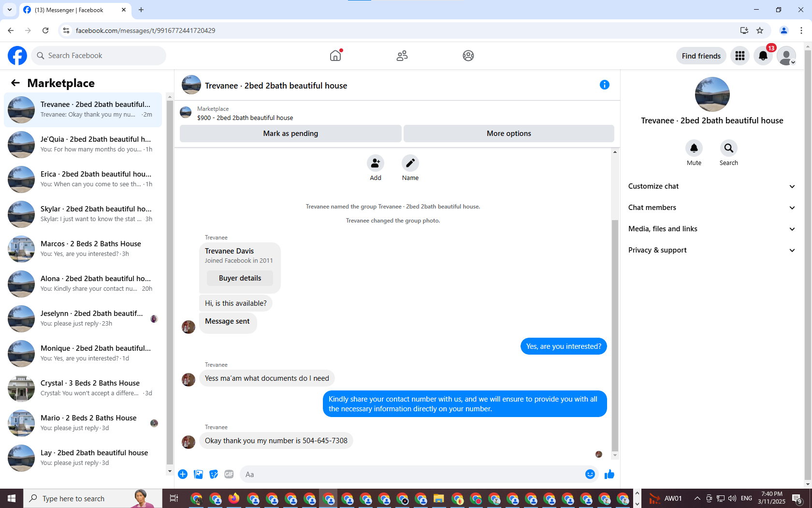Viewport: 812px width, 508px height.
Task: Open Firefox from the taskbar
Action: click(x=234, y=498)
